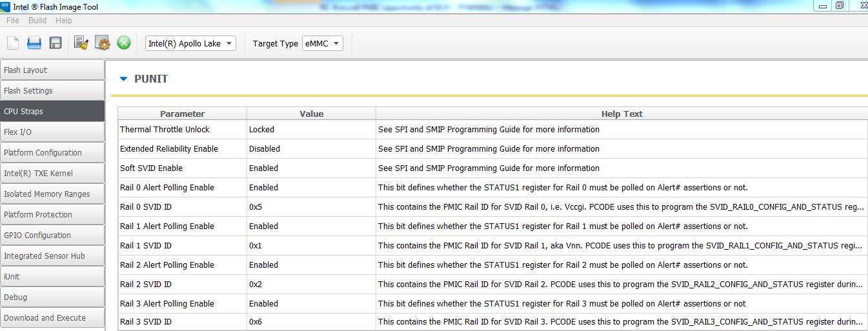The height and width of the screenshot is (331, 868).
Task: Select the CPU Straps tab
Action: pos(52,112)
